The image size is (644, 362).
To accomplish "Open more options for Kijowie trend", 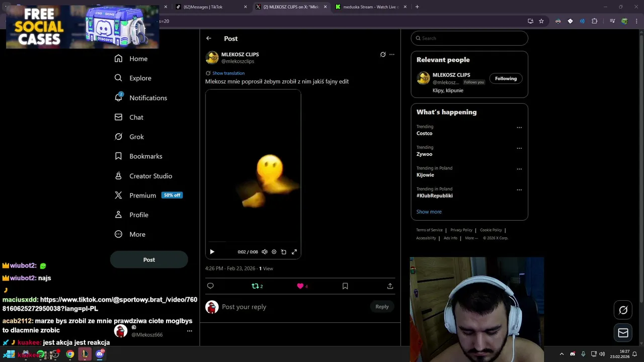I will (x=519, y=169).
